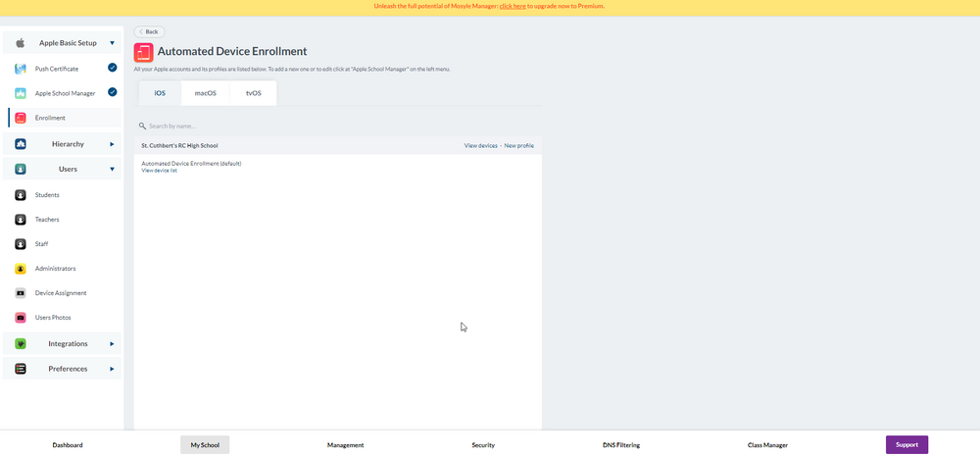Open the Administrators menu label
Viewport: 980px width, 456px height.
click(x=55, y=269)
